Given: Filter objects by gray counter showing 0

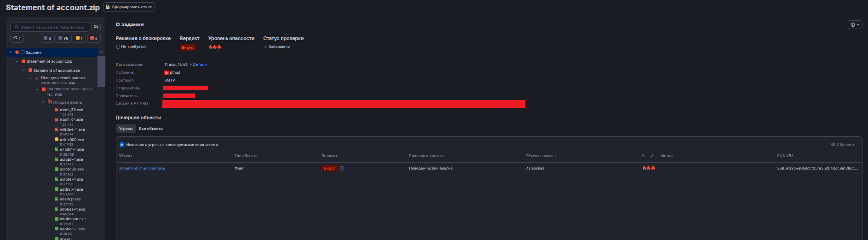Looking at the screenshot, I should (48, 38).
